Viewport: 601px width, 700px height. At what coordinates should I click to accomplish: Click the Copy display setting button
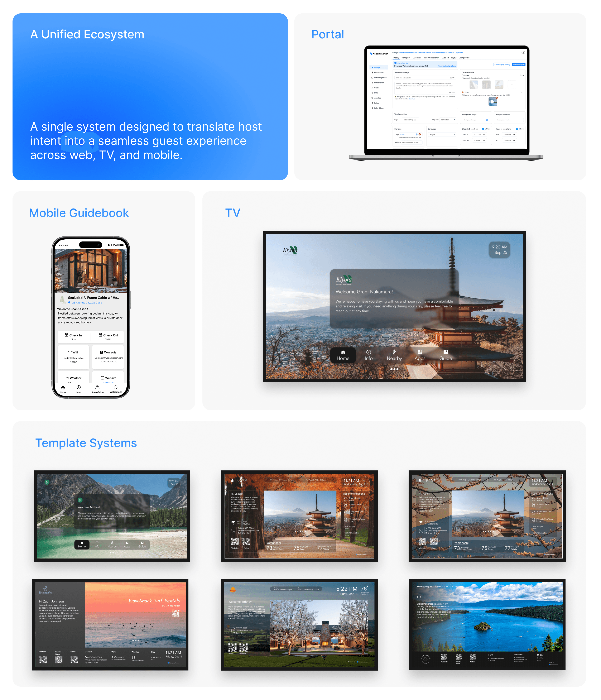(x=502, y=64)
